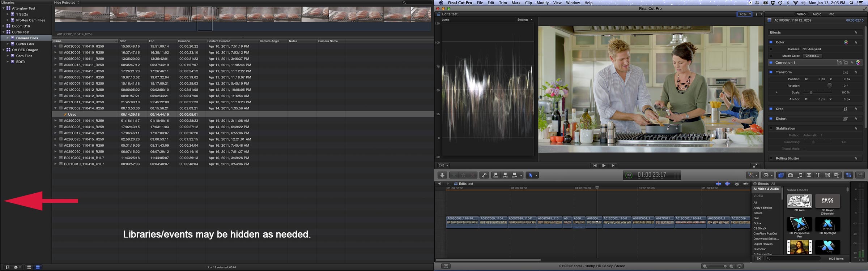868x271 pixels.
Task: Open the Mark menu
Action: click(516, 3)
